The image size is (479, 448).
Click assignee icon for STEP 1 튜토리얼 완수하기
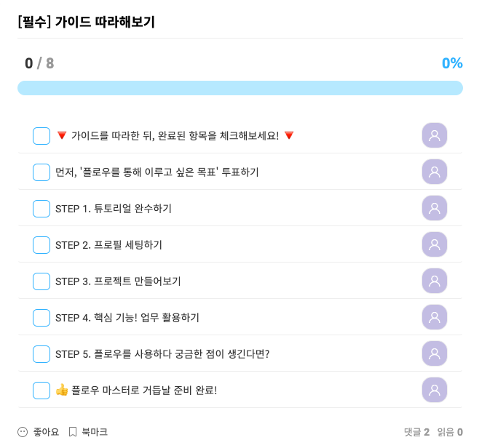(435, 208)
